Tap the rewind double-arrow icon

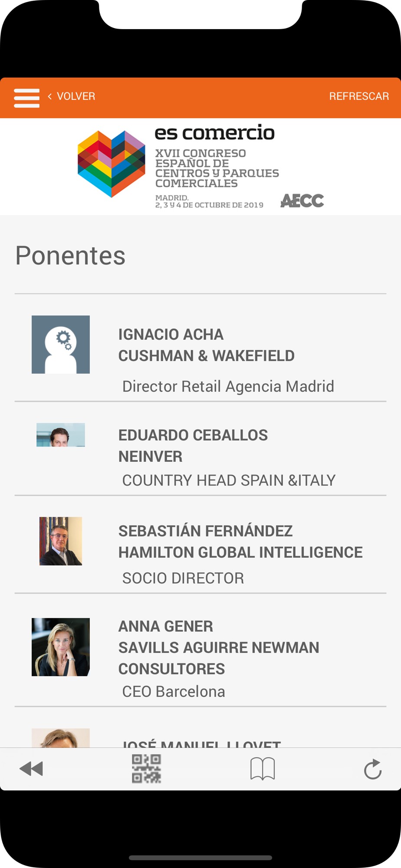point(31,769)
